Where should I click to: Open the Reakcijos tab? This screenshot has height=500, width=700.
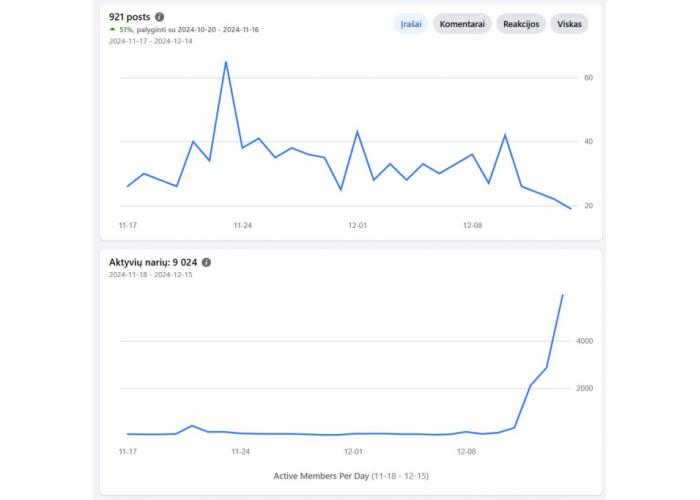(521, 24)
